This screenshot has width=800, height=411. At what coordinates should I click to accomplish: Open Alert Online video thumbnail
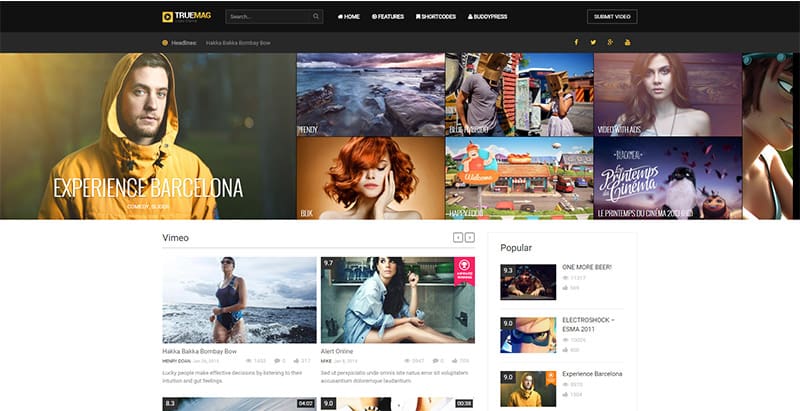click(x=397, y=300)
